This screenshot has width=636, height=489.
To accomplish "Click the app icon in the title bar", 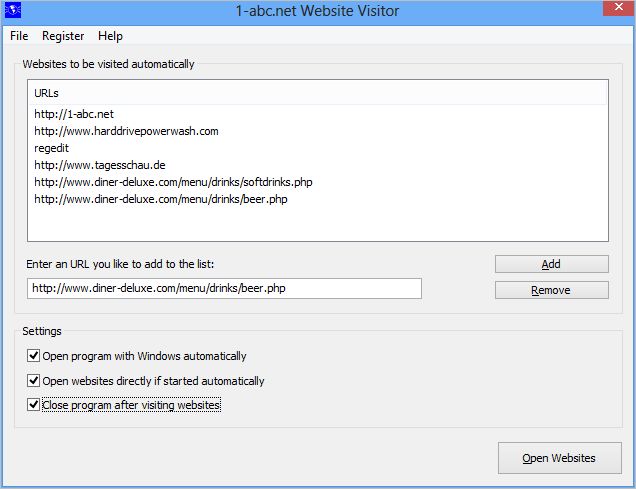I will pyautogui.click(x=12, y=10).
